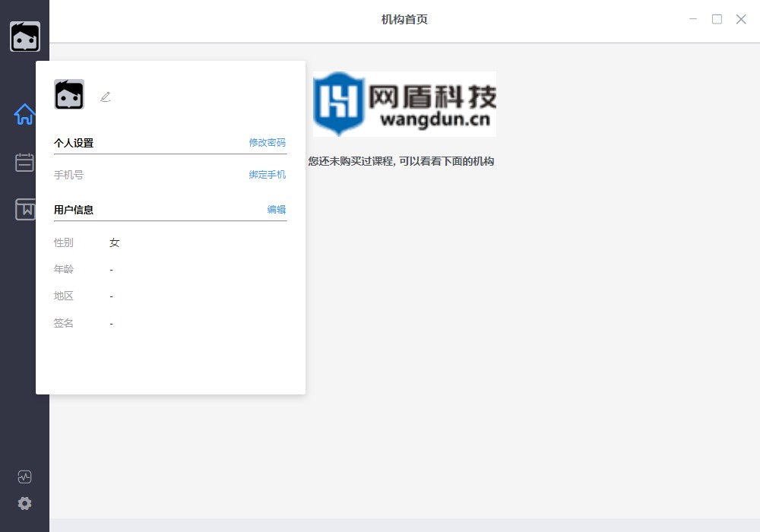Click the 网盾科技 institution logo
The image size is (760, 532).
(x=404, y=103)
